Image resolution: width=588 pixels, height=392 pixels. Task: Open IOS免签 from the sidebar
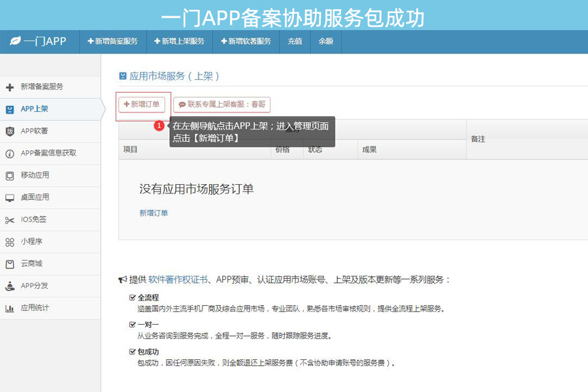50,220
